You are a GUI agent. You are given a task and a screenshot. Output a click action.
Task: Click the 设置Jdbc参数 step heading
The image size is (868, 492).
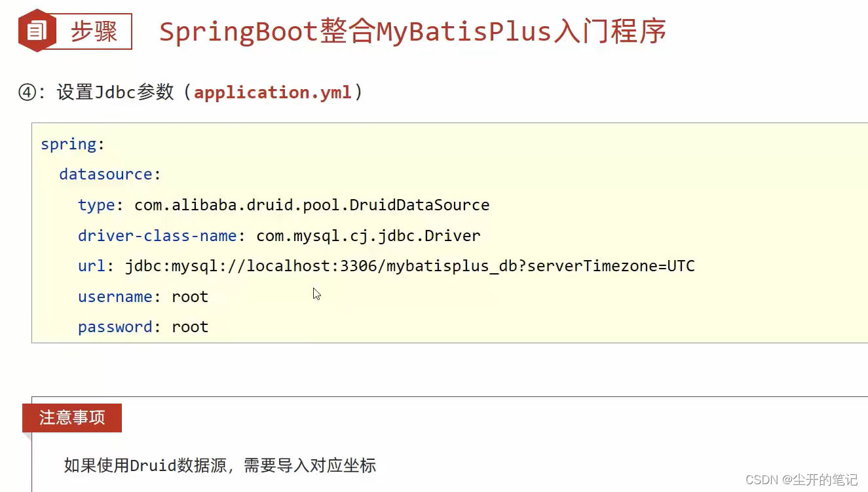click(190, 92)
